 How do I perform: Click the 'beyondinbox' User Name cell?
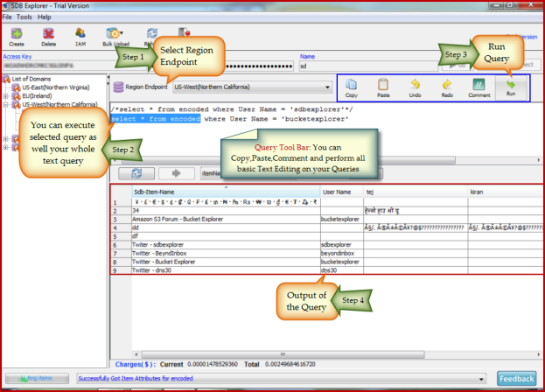(342, 254)
